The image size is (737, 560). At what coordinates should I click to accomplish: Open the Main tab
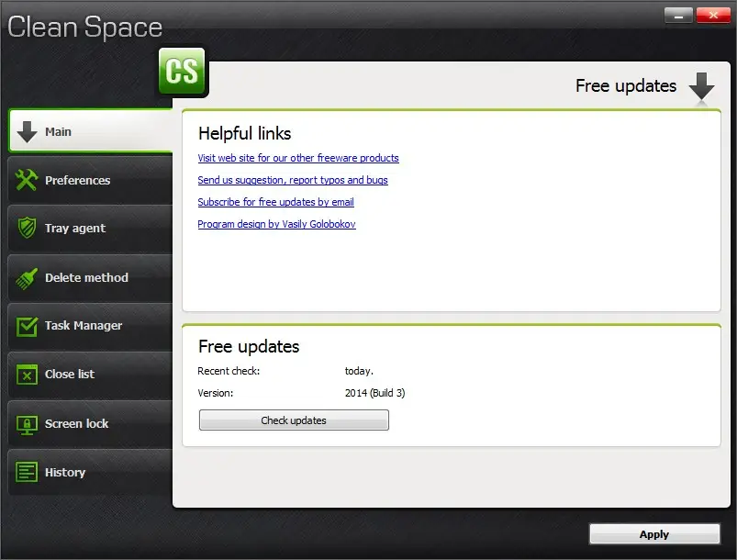(91, 131)
